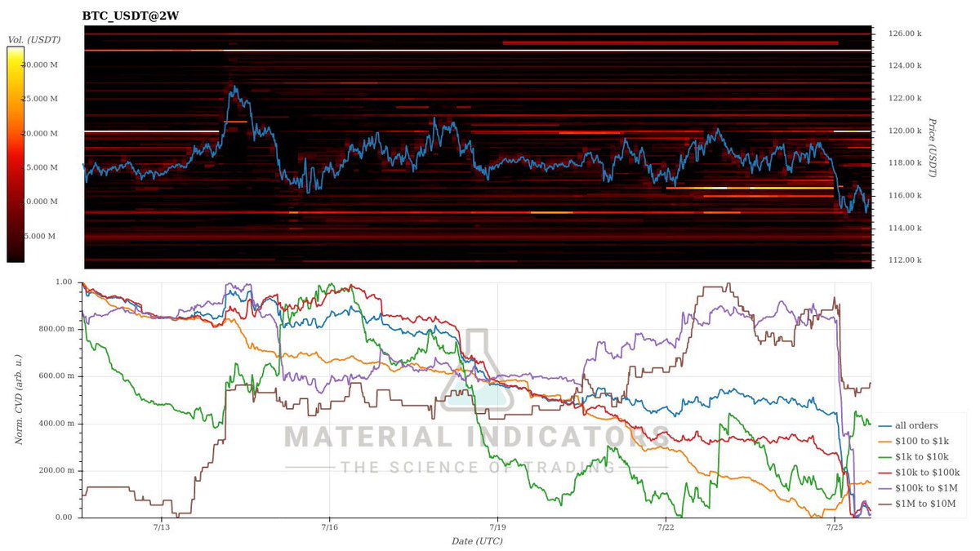
Task: Click the 7/19 date tick
Action: 497,528
